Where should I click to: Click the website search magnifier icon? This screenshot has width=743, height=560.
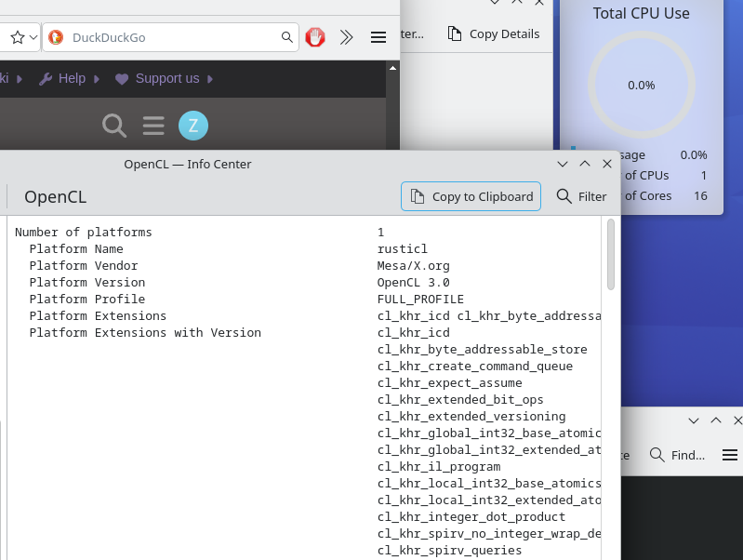pos(114,126)
